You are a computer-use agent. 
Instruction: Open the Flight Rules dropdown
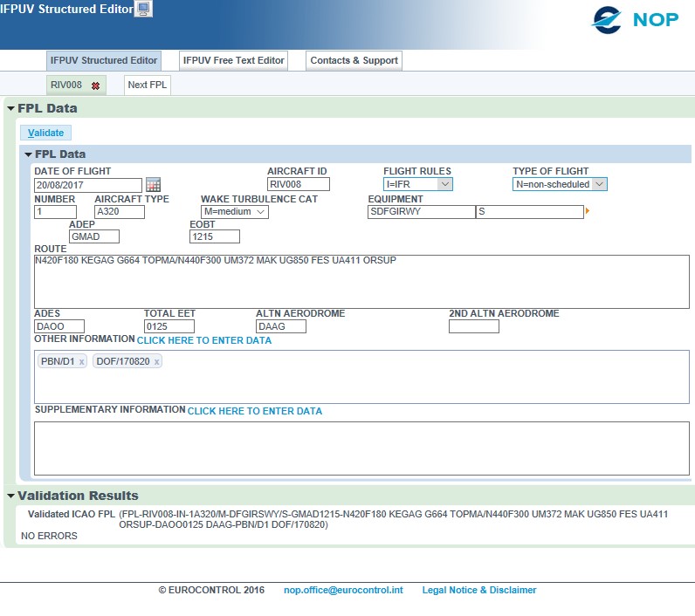click(417, 184)
